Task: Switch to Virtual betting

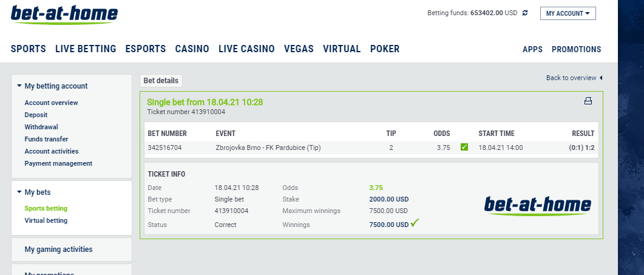Action: [46, 220]
